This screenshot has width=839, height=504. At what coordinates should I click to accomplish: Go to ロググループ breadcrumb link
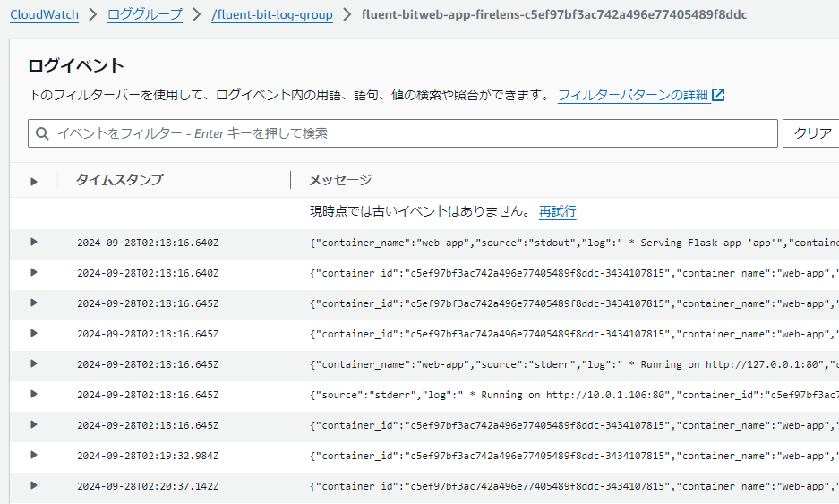click(145, 14)
